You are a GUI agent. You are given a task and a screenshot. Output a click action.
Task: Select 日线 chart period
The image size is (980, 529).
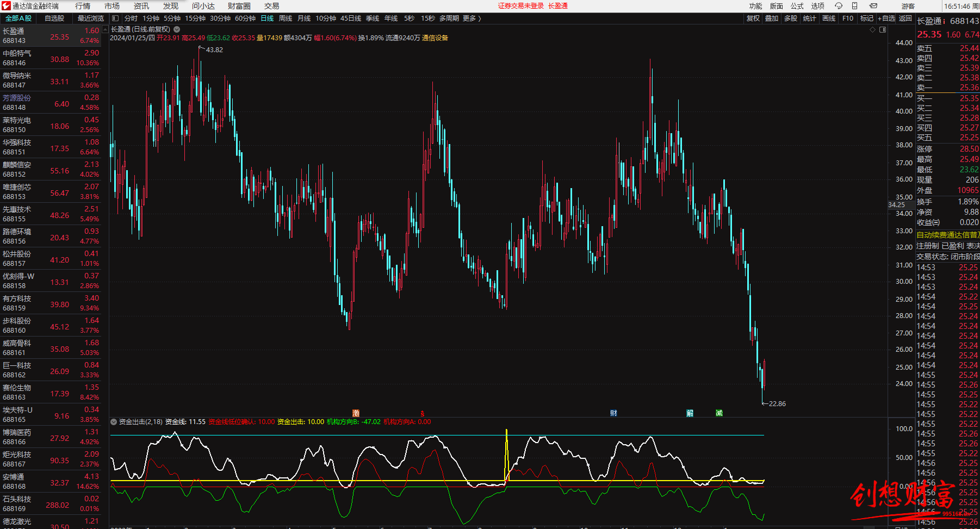tap(267, 18)
